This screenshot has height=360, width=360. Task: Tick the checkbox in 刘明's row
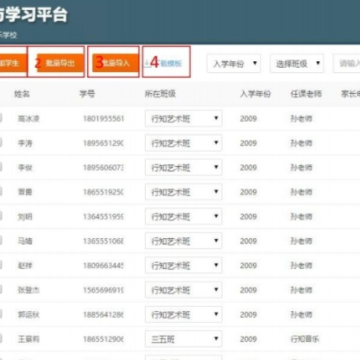[x=1, y=216]
